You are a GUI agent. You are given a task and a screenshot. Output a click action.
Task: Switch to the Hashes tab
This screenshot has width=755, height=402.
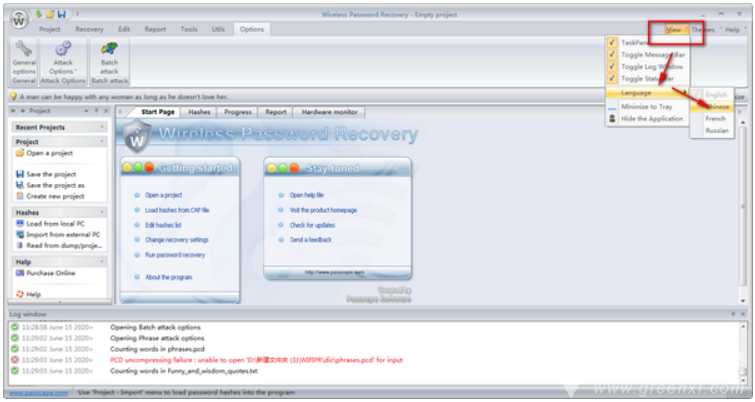pos(199,112)
